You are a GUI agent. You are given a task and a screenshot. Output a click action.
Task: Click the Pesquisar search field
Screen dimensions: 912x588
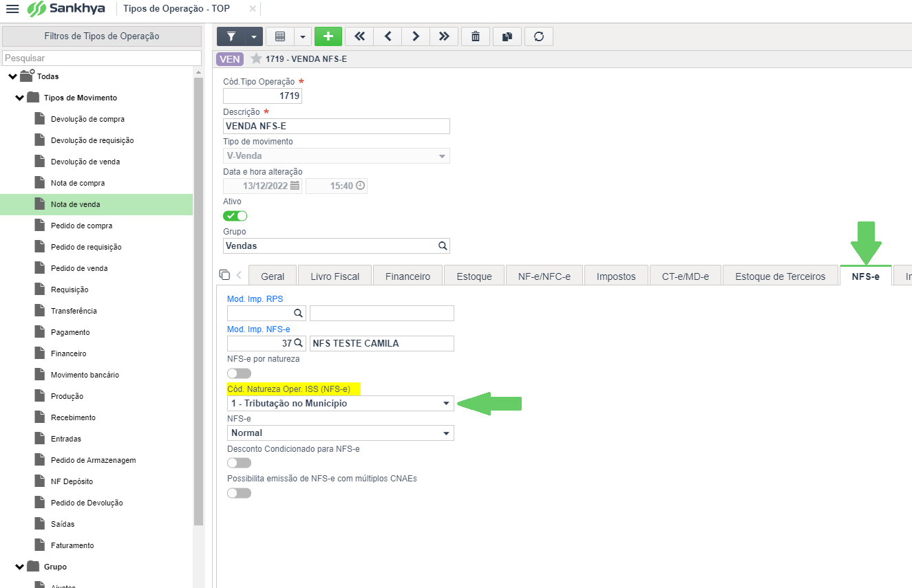click(x=102, y=58)
